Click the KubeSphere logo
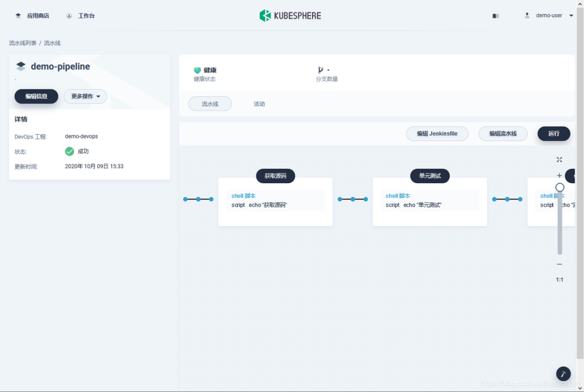 click(290, 16)
